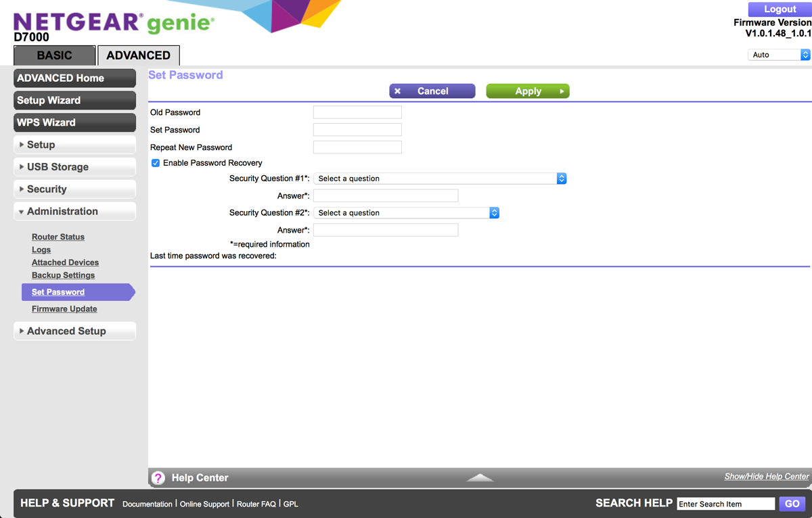Open Security Question #1 dropdown

(440, 179)
